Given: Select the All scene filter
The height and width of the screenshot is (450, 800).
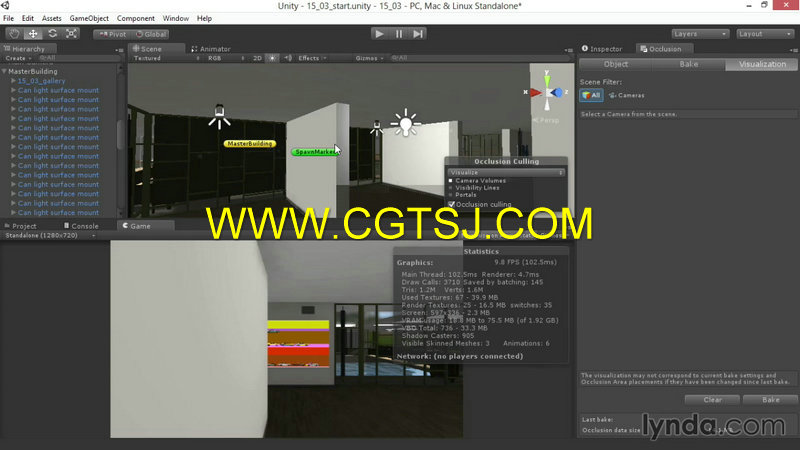Looking at the screenshot, I should click(591, 95).
